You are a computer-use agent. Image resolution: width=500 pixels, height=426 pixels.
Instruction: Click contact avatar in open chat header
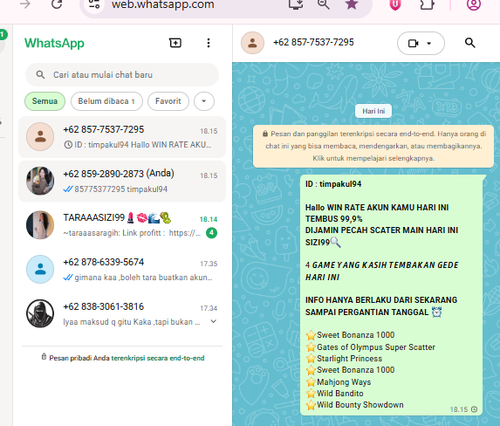click(252, 43)
